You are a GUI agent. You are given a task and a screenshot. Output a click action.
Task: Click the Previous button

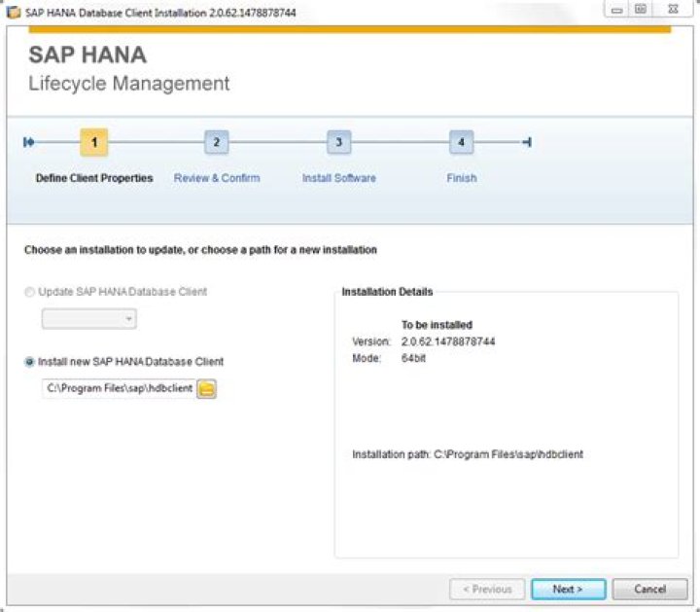[487, 589]
